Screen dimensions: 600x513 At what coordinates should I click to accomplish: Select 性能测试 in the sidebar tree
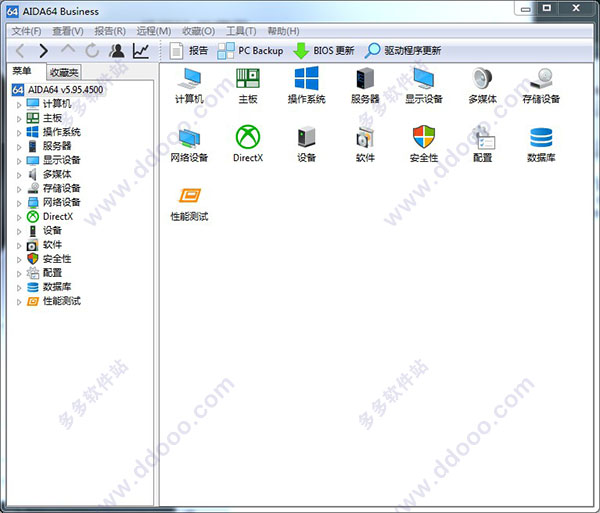pos(61,301)
